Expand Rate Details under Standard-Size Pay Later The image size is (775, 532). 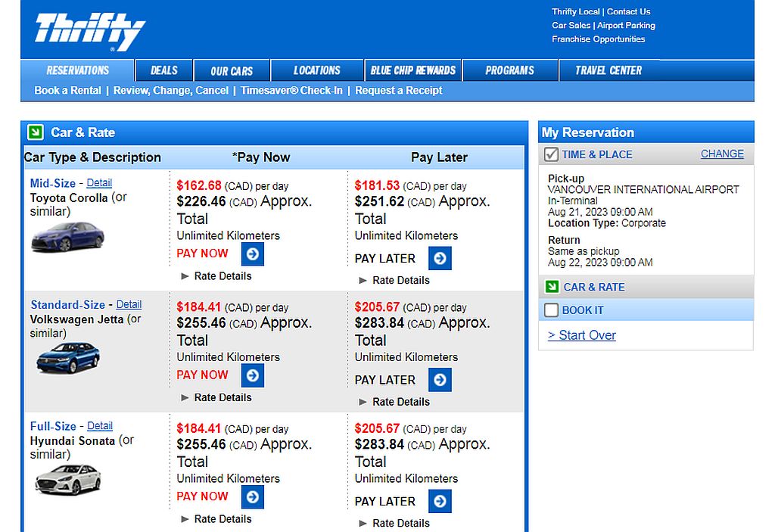(x=394, y=402)
